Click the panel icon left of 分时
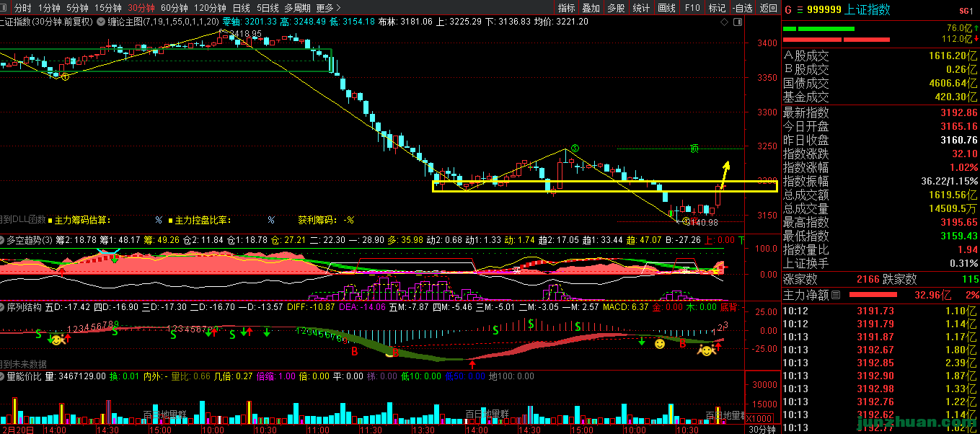This screenshot has width=980, height=434. tap(4, 8)
